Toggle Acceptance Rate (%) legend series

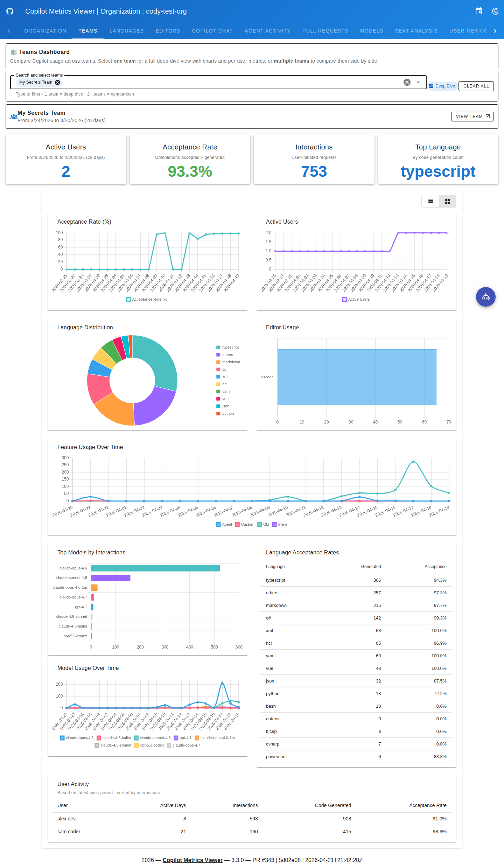(x=147, y=299)
